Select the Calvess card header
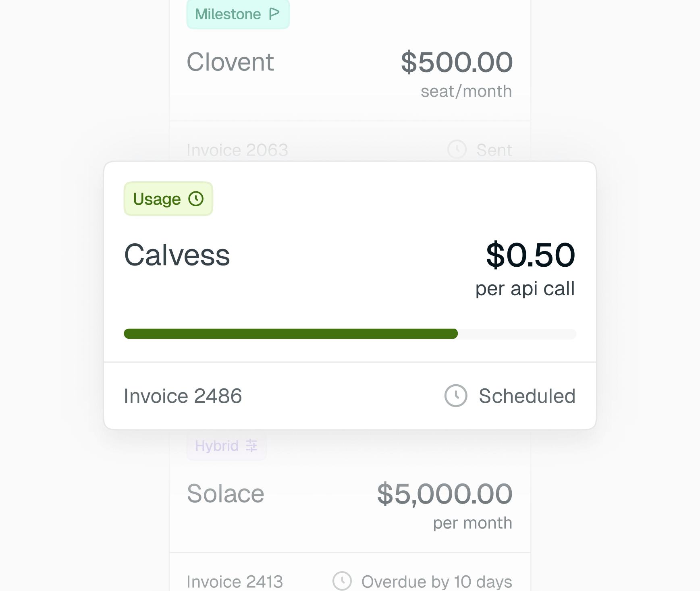The height and width of the screenshot is (591, 700). click(x=177, y=254)
